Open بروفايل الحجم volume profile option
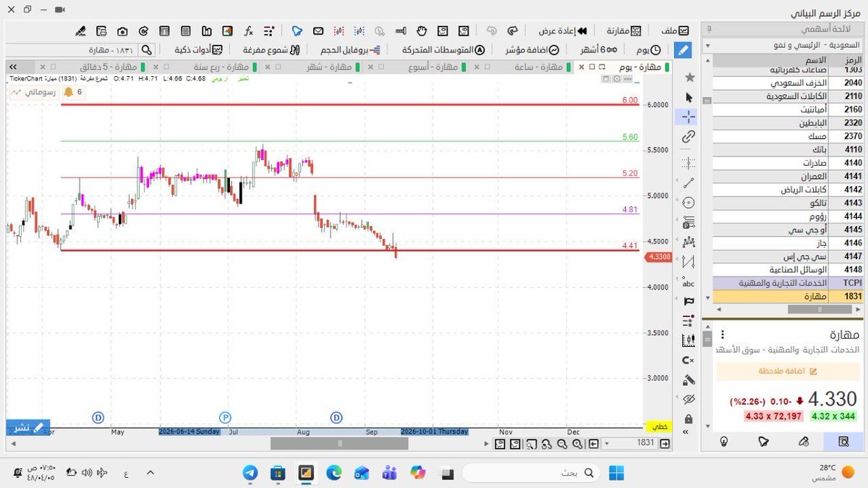This screenshot has height=488, width=868. point(351,50)
